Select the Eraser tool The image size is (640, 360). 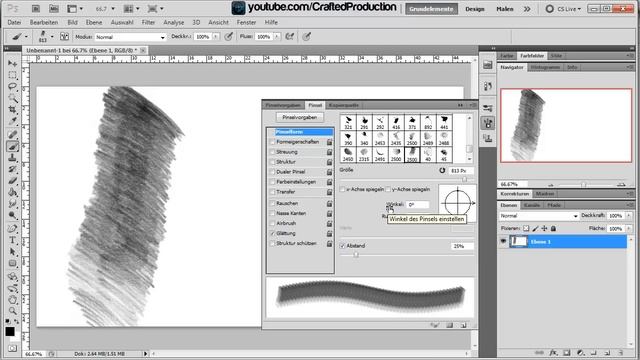[x=12, y=180]
